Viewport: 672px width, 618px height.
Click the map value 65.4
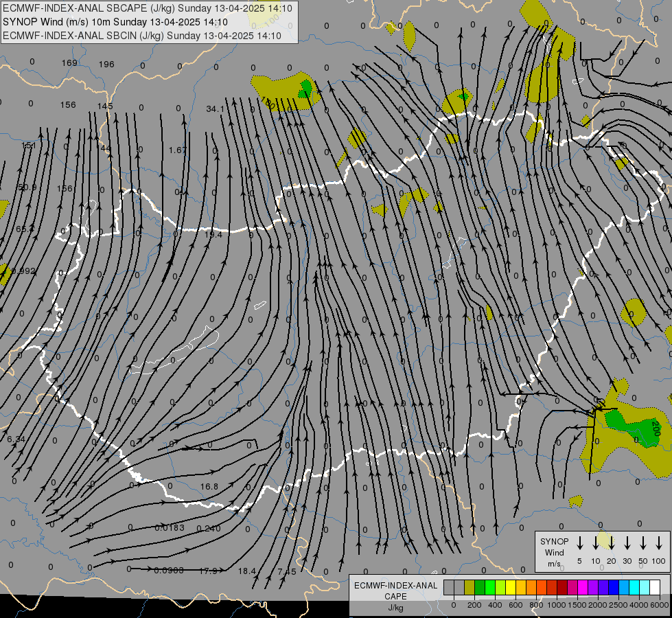click(x=25, y=229)
